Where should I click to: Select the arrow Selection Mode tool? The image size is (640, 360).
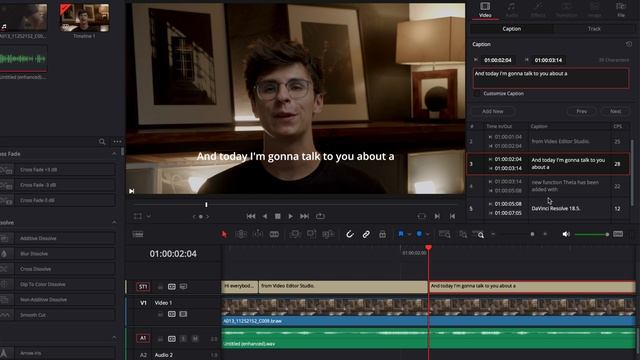point(224,234)
